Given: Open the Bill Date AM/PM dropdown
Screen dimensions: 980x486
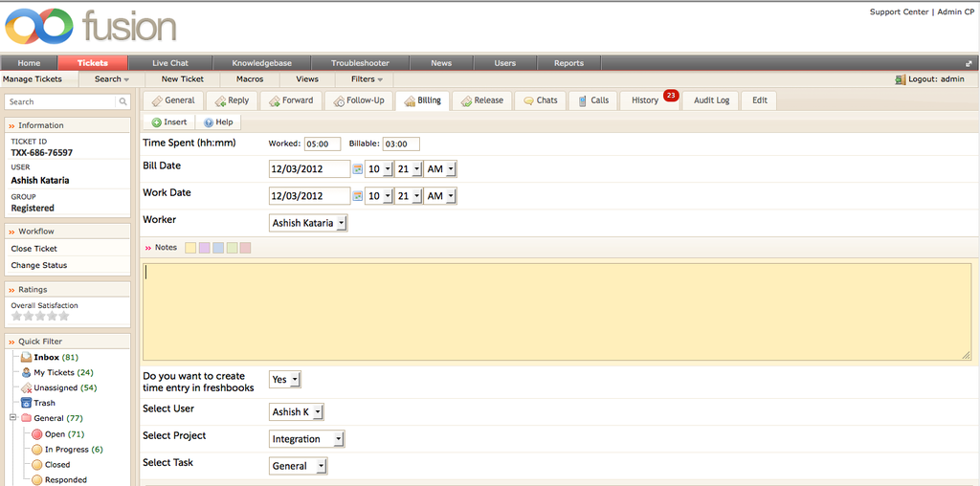Looking at the screenshot, I should coord(439,169).
